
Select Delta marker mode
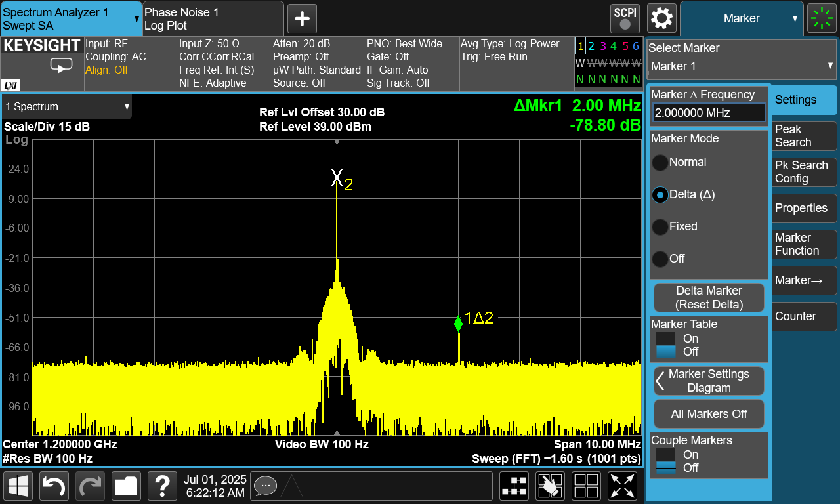pyautogui.click(x=660, y=194)
